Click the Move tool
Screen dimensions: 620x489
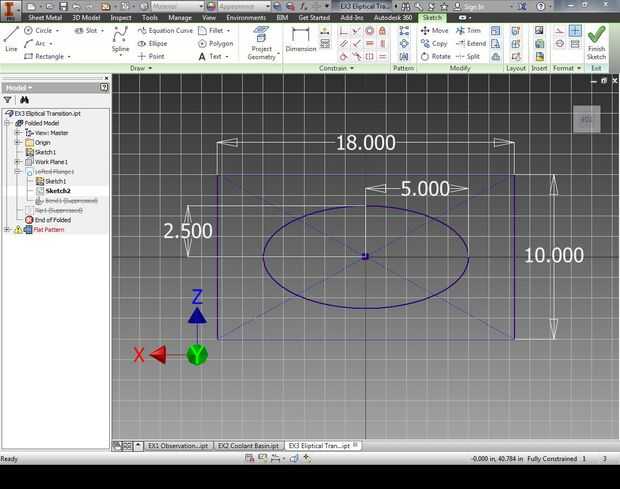(434, 30)
